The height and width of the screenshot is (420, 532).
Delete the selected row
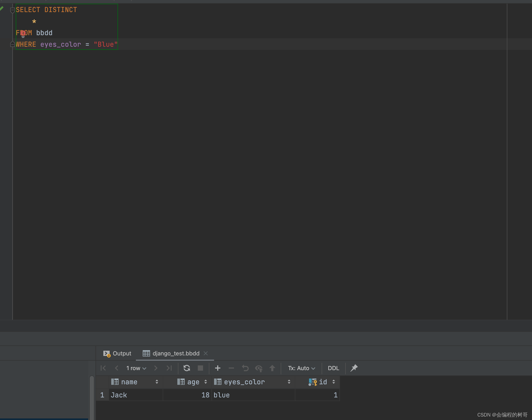[231, 368]
